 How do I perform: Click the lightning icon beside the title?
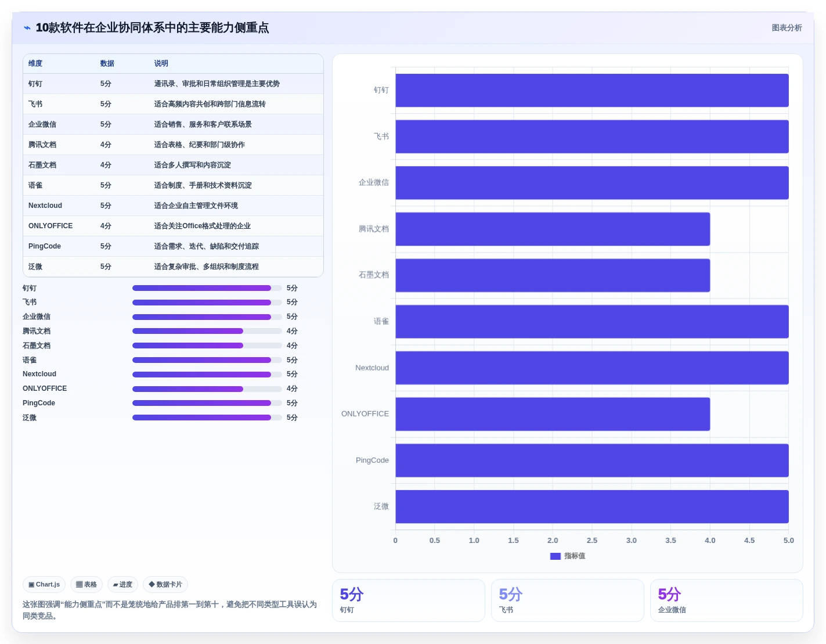pyautogui.click(x=27, y=28)
